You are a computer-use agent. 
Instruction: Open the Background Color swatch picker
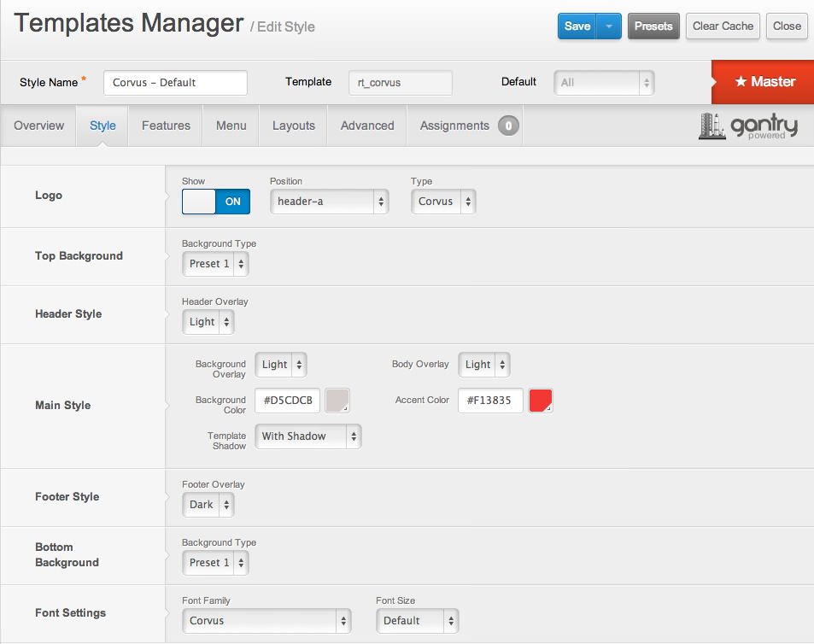pos(337,400)
